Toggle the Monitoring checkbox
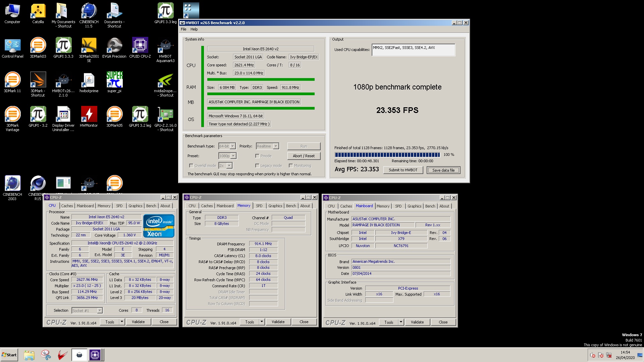This screenshot has height=362, width=644. (x=291, y=166)
